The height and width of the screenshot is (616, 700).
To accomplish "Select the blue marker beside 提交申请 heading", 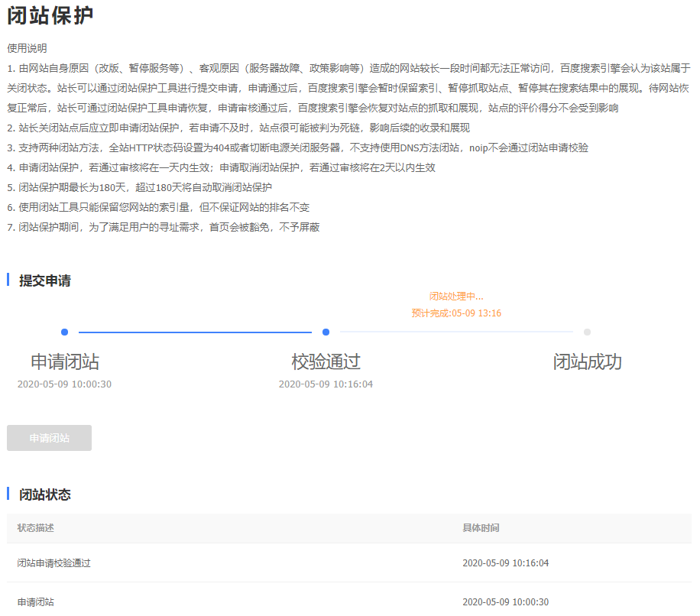I will click(8, 280).
